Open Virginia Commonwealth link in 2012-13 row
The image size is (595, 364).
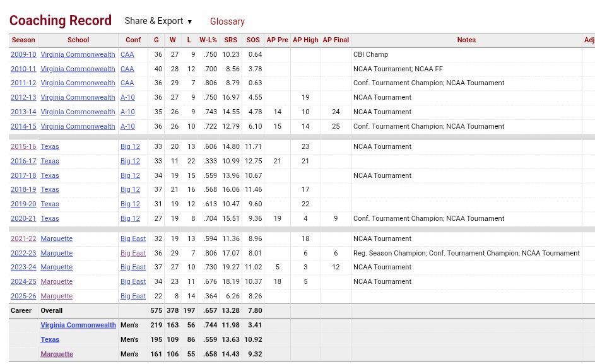[x=78, y=97]
